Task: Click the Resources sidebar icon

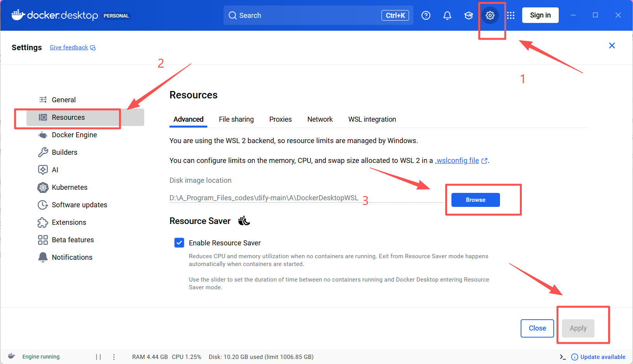Action: tap(43, 117)
